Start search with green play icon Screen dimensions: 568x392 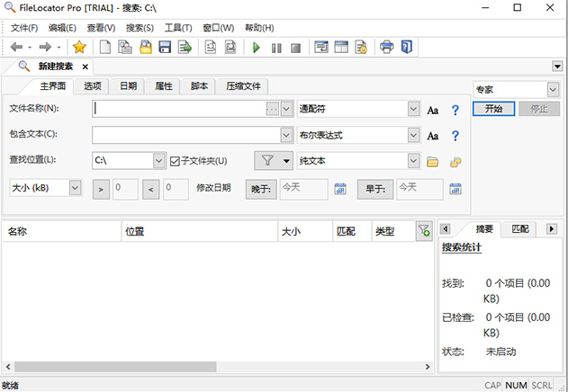[257, 47]
